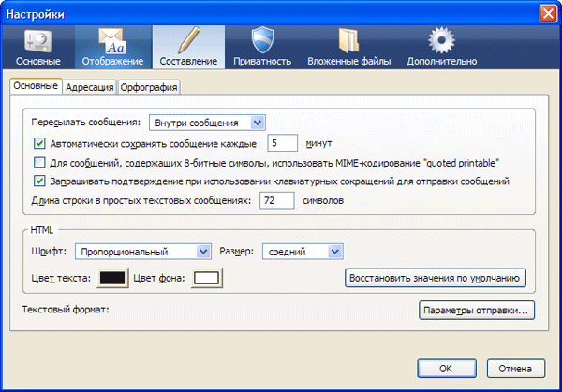Select the Составление pencil pane
Viewport: 562px width, 392px height.
click(x=188, y=48)
